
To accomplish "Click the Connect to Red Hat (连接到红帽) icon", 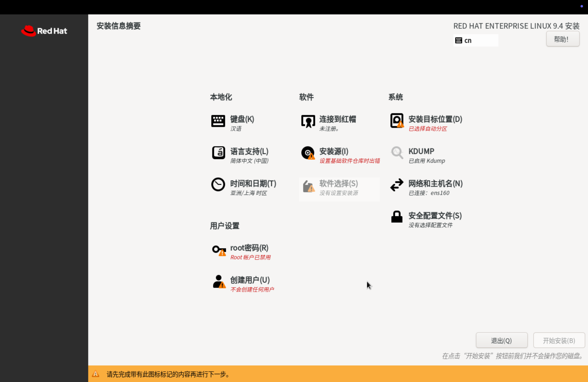I will coord(308,121).
